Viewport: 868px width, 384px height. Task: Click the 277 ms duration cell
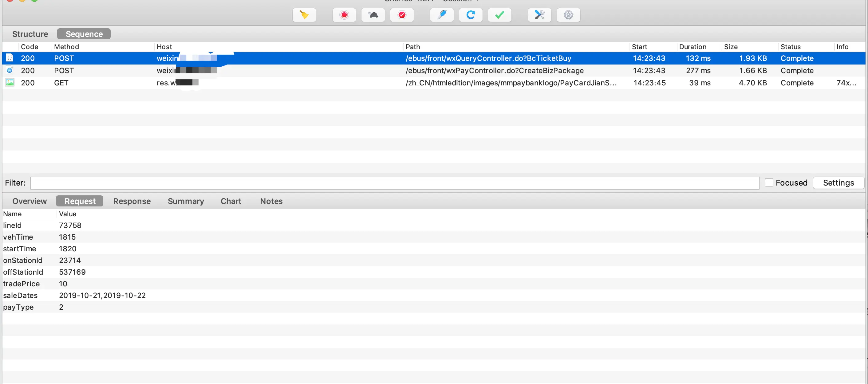[x=698, y=70]
